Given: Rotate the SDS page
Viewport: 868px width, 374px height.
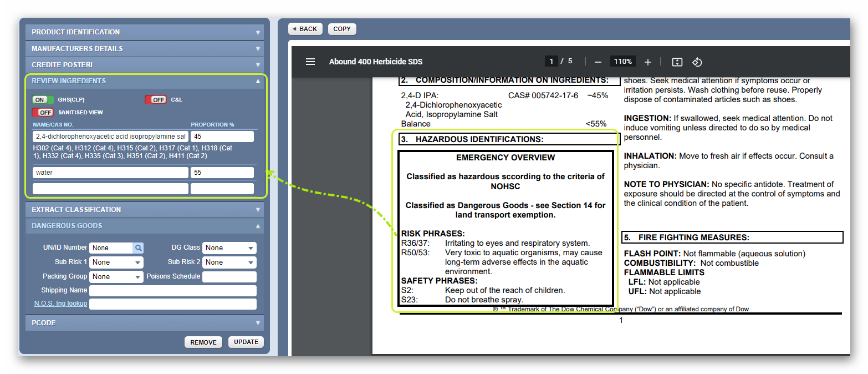Looking at the screenshot, I should tap(697, 62).
